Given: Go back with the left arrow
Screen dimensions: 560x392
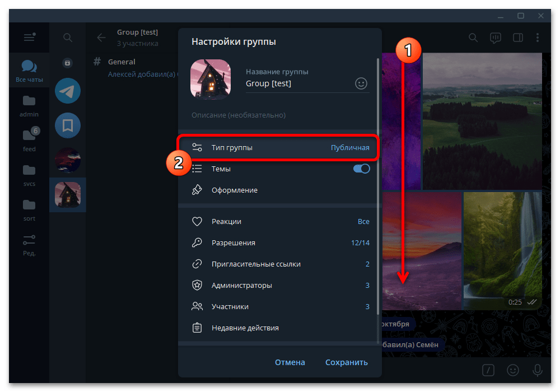Looking at the screenshot, I should pos(101,38).
